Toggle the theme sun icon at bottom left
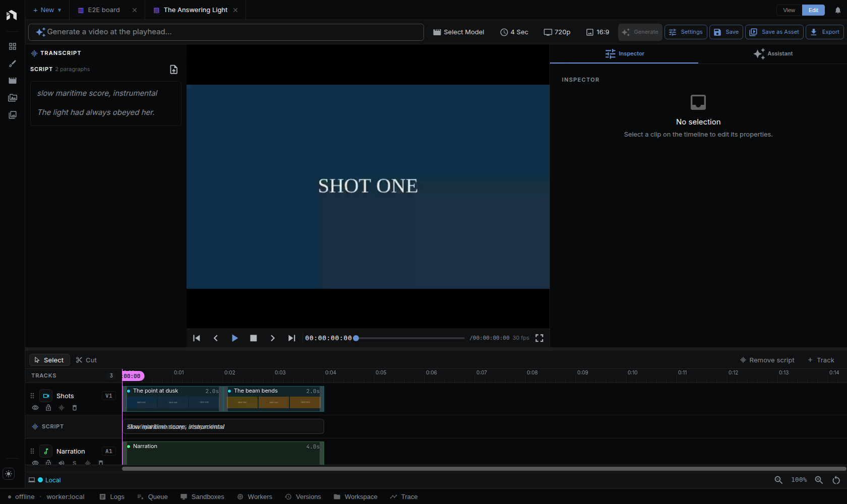The image size is (847, 504). pos(9,474)
